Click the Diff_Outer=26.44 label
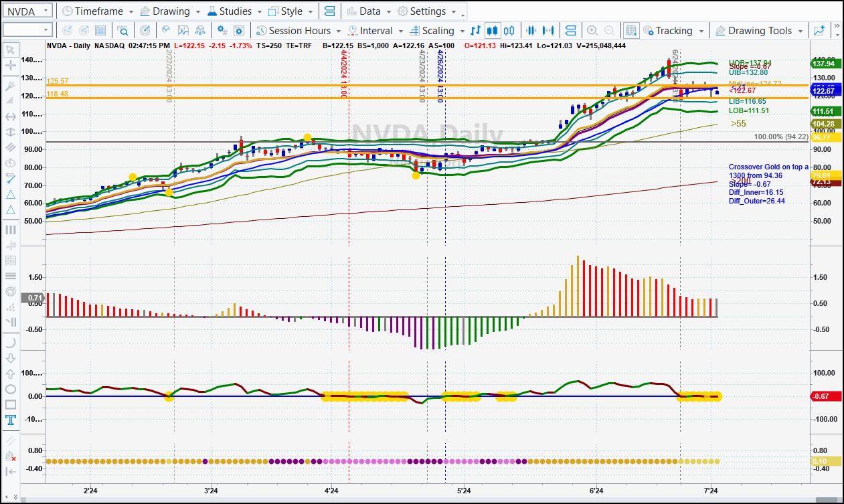This screenshot has height=504, width=844. pos(757,201)
